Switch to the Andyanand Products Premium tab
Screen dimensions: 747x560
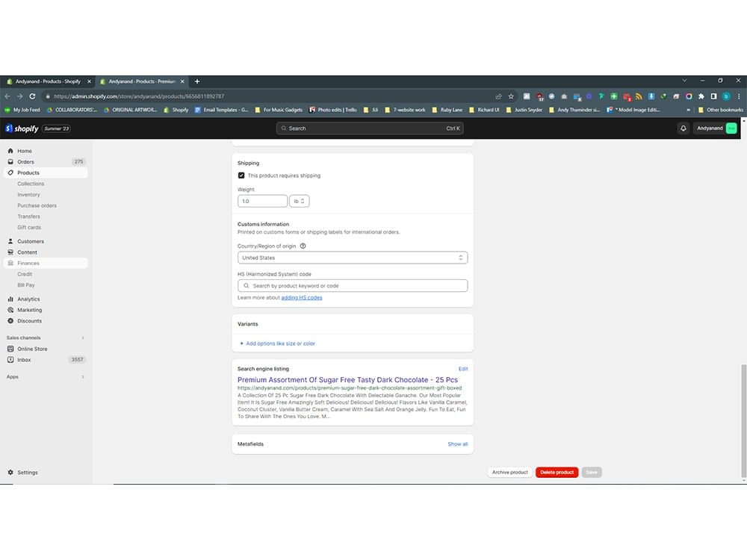click(x=141, y=81)
